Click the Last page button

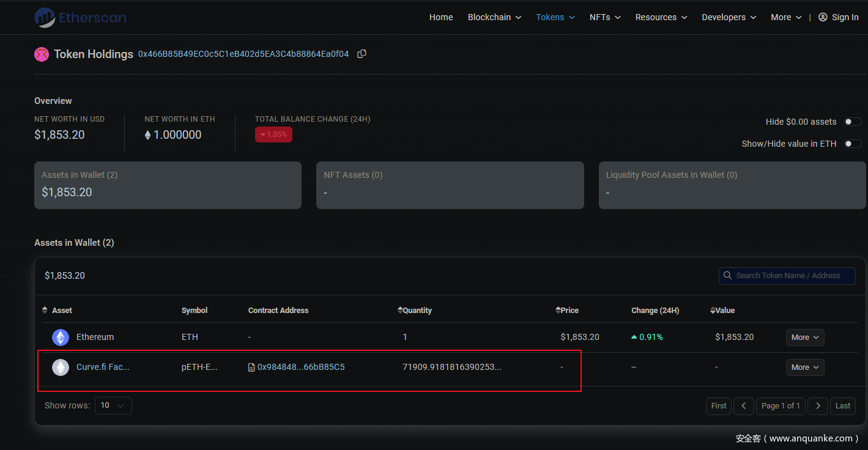click(843, 406)
